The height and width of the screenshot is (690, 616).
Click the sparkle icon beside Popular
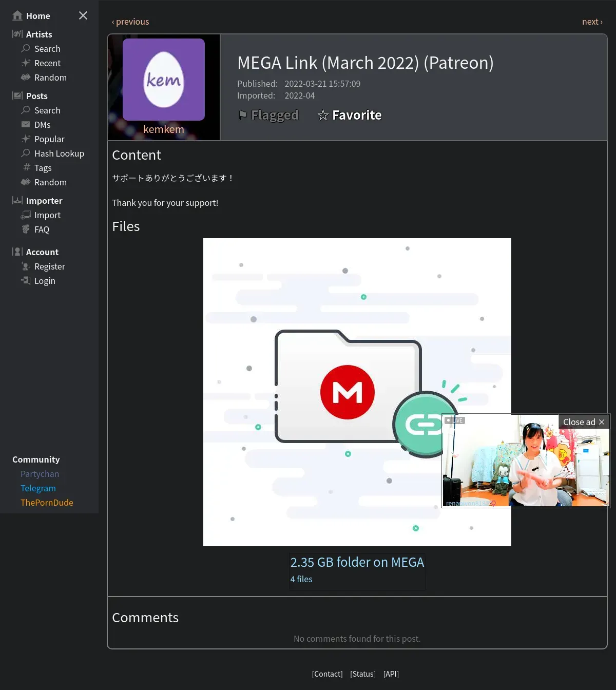click(x=26, y=139)
